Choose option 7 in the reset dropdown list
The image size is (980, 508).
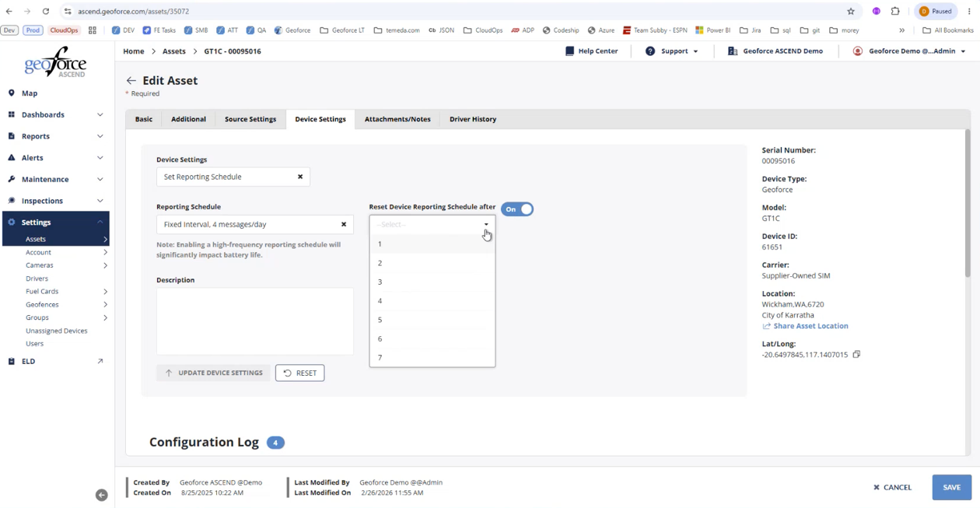[432, 357]
